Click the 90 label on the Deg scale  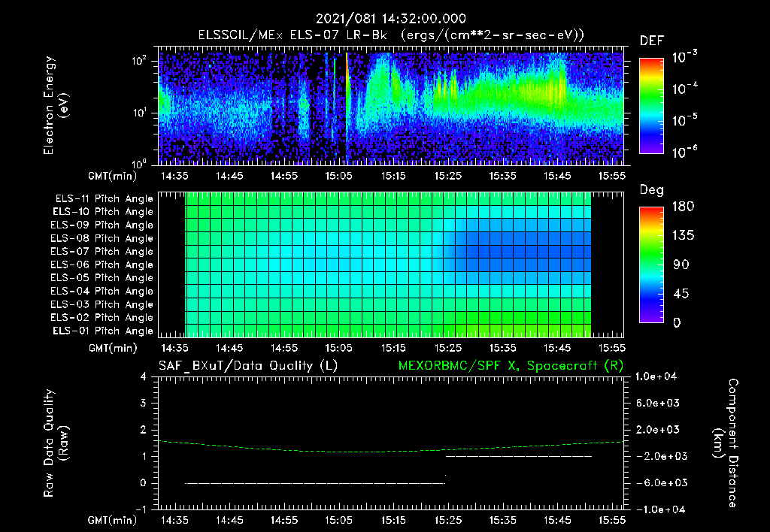click(681, 264)
